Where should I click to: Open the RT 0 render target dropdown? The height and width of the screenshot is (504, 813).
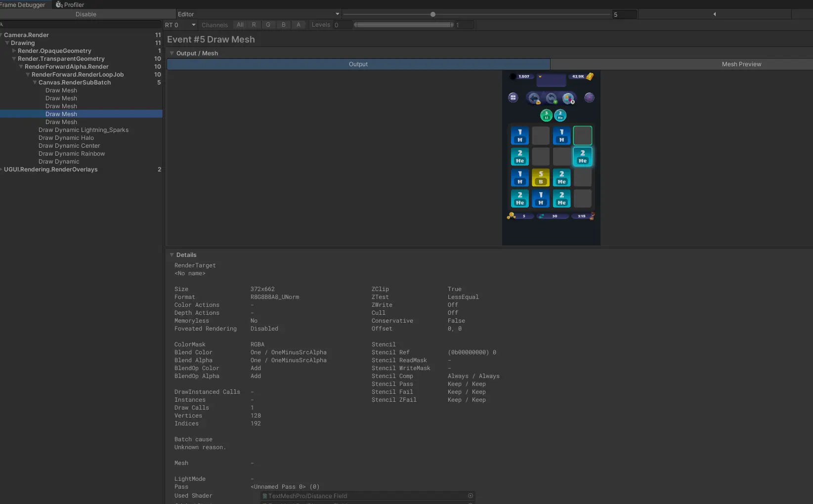tap(180, 25)
